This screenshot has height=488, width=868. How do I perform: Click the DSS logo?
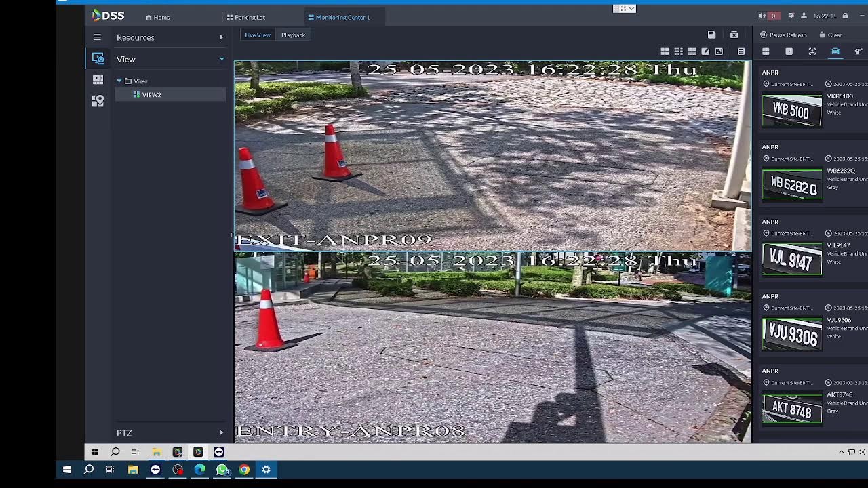(x=108, y=16)
